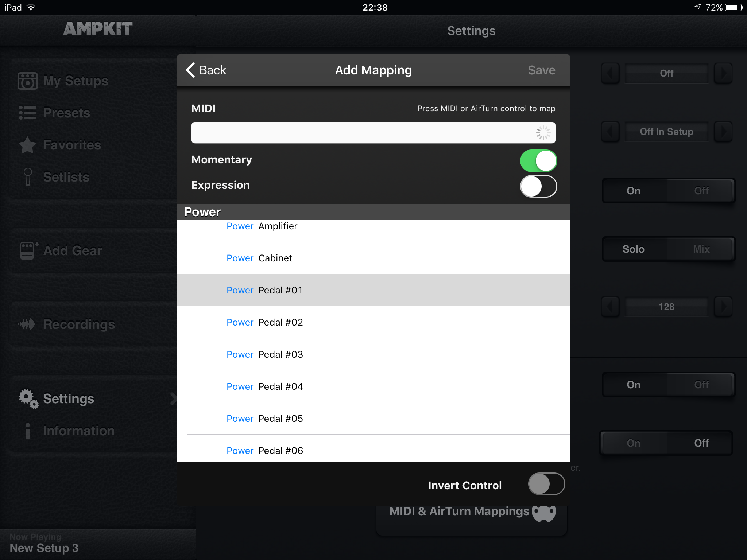Screen dimensions: 747x560
Task: Select Off in On/Off switch below 128
Action: pos(701,385)
